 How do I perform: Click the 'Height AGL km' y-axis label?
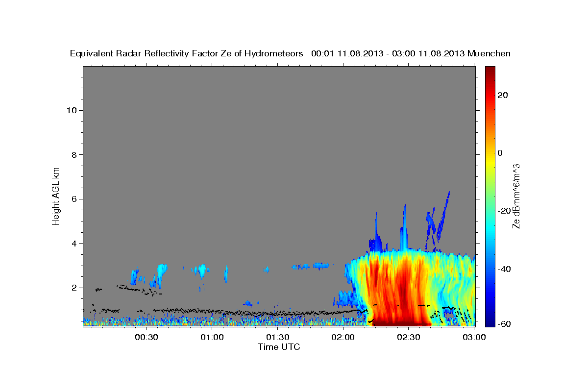pos(56,196)
